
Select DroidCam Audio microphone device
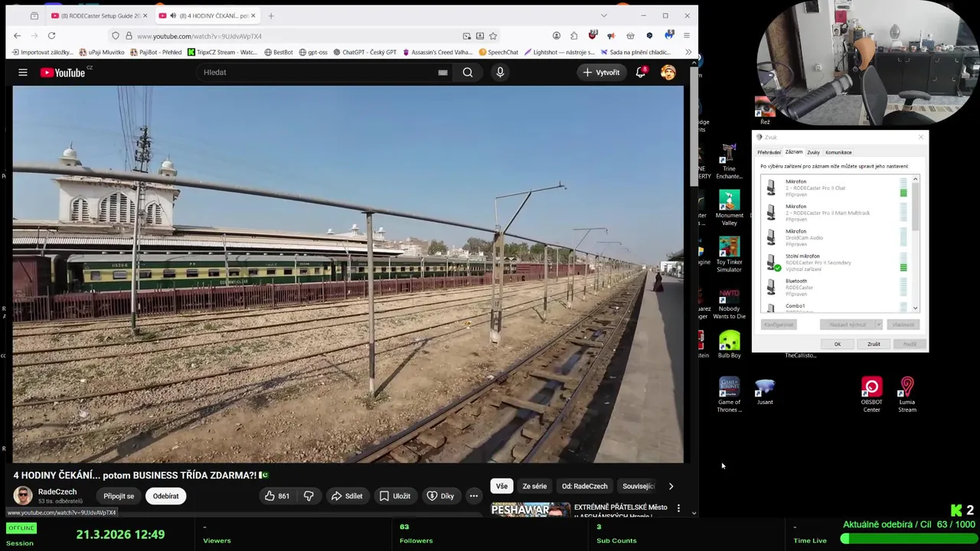click(x=836, y=238)
